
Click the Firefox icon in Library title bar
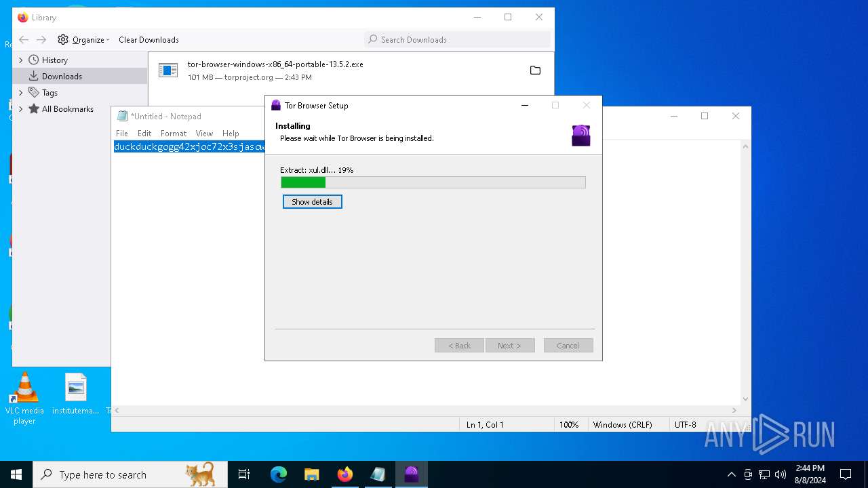pos(23,18)
